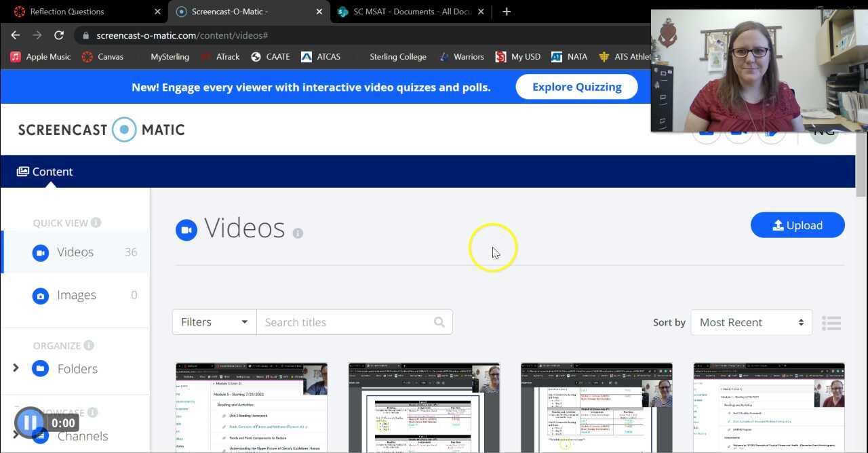Select Videos in sidebar

(76, 252)
